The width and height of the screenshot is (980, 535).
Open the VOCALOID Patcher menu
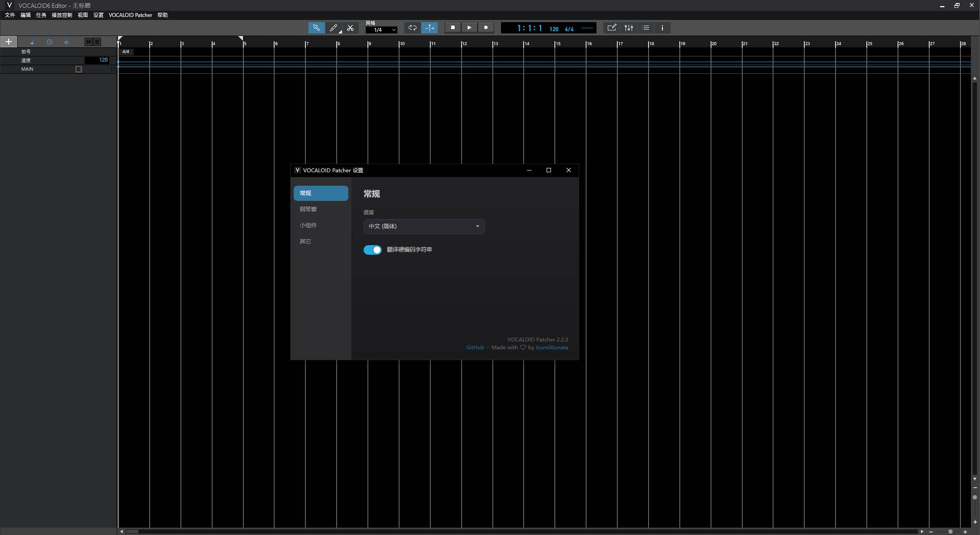coord(131,15)
